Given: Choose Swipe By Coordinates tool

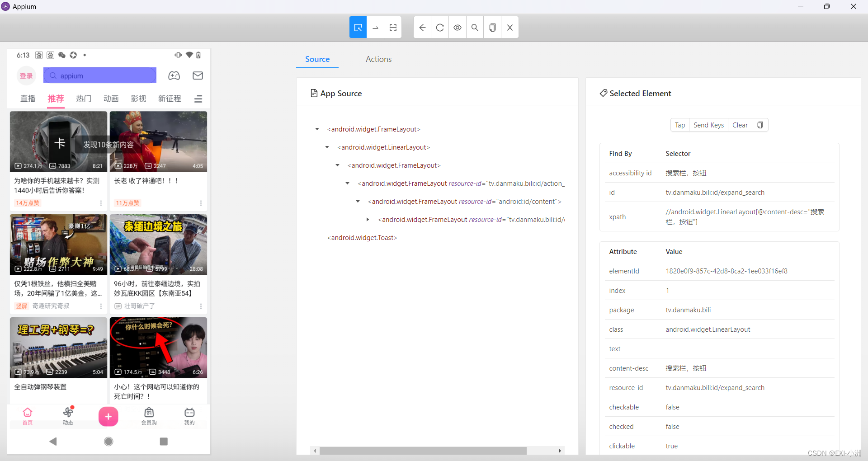Looking at the screenshot, I should tap(375, 28).
